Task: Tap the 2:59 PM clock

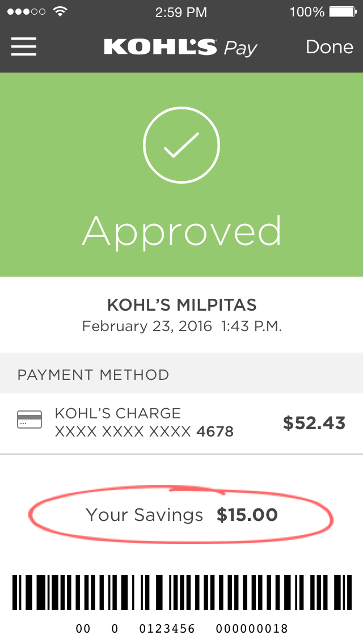Action: tap(181, 12)
